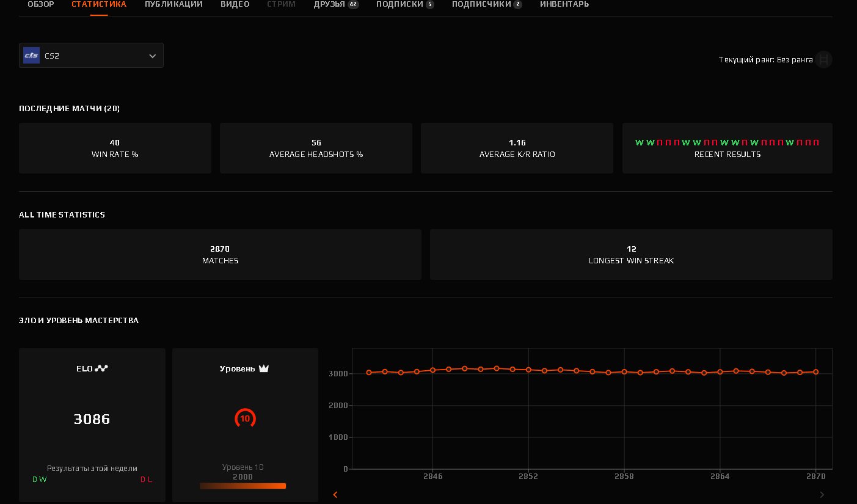Click the last data point on ELO chart

(x=816, y=371)
